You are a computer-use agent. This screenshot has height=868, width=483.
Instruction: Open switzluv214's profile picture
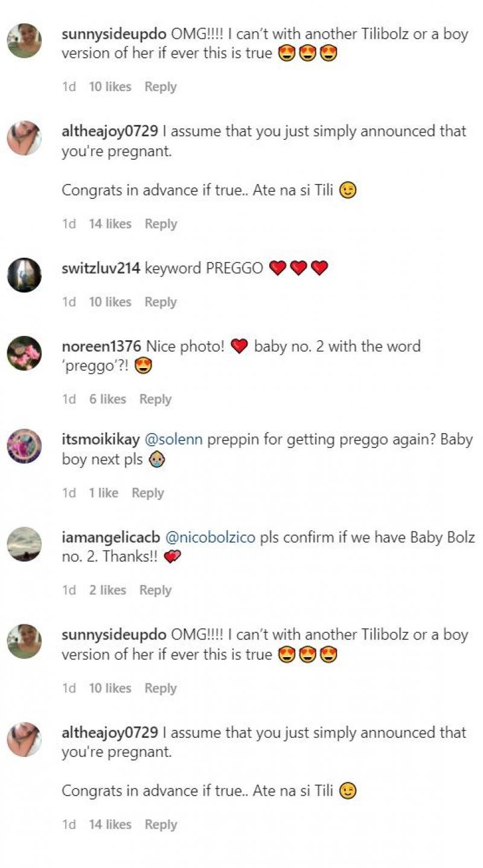point(24,275)
